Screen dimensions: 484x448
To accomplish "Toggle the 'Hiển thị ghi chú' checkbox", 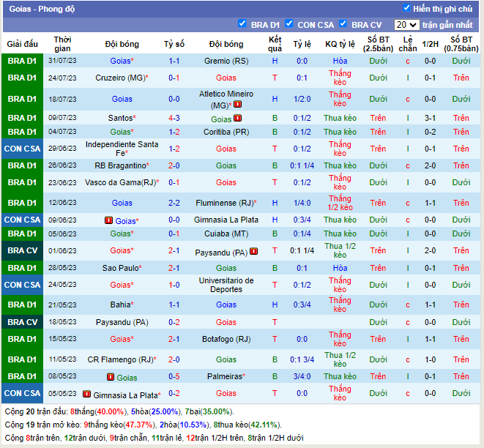I will click(x=406, y=8).
